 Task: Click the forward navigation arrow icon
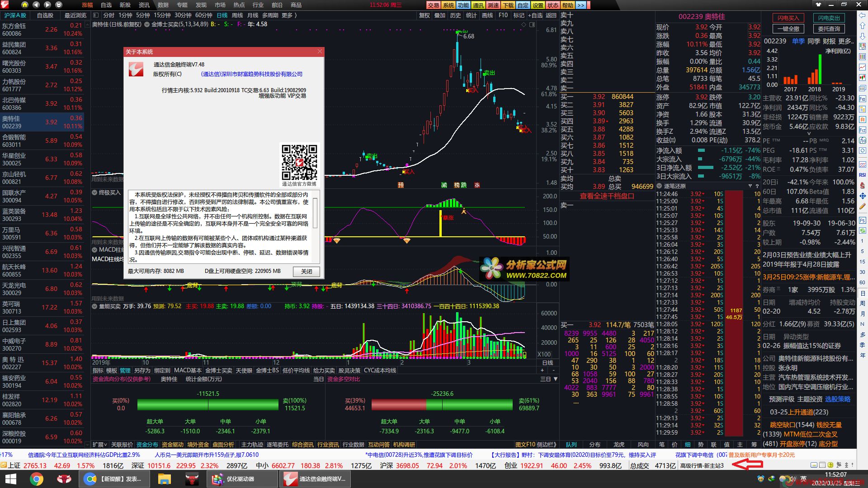pyautogui.click(x=47, y=5)
